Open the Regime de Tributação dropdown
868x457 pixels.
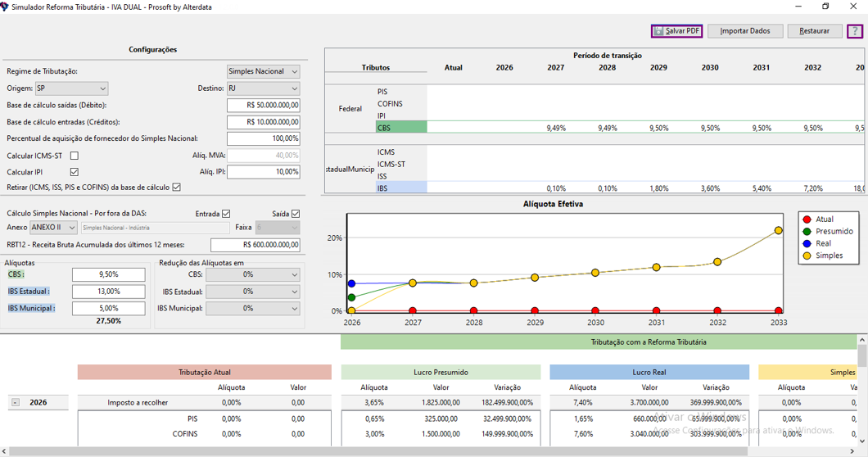pos(263,72)
